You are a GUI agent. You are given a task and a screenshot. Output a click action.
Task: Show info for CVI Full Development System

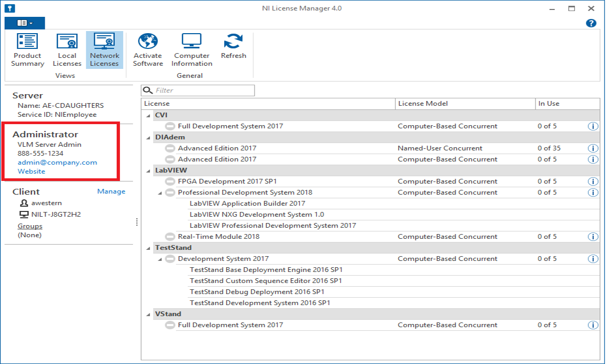(x=592, y=126)
